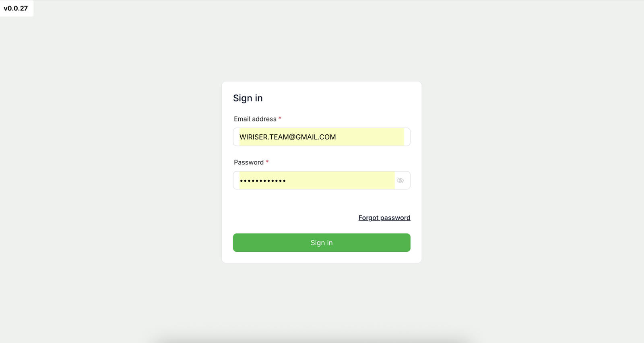The width and height of the screenshot is (644, 343).
Task: Click the Sign in heading text
Action: coord(248,98)
